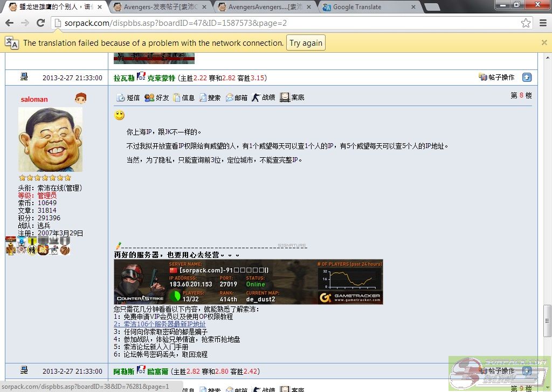Viewport: 552px width, 392px height.
Task: Click computer icon in bottom timestamp row
Action: (24, 370)
